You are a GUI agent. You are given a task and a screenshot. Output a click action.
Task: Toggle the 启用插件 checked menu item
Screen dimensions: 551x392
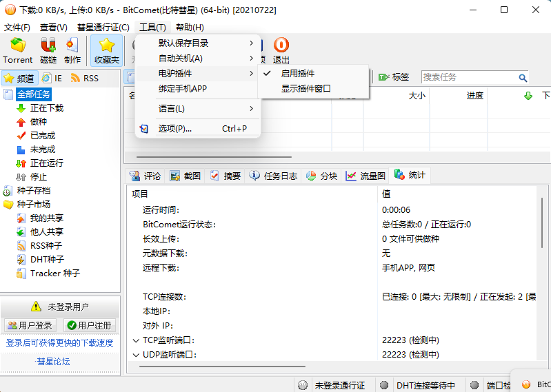coord(298,74)
